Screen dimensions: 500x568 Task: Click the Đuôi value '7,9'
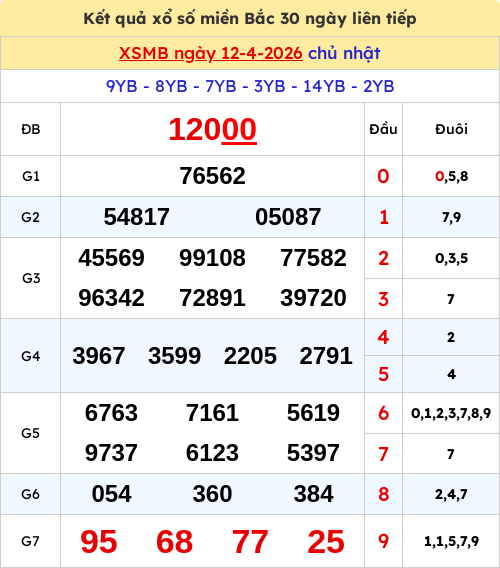[x=451, y=217]
